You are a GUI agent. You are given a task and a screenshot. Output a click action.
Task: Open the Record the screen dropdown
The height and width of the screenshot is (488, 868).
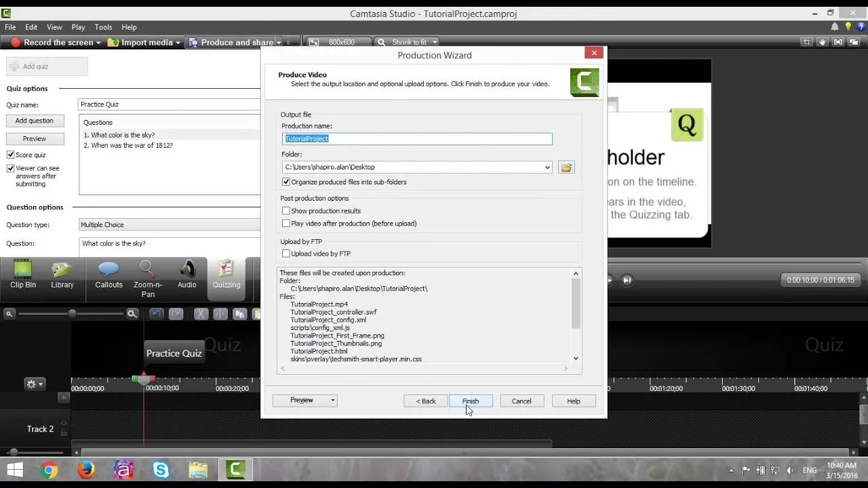coord(98,43)
